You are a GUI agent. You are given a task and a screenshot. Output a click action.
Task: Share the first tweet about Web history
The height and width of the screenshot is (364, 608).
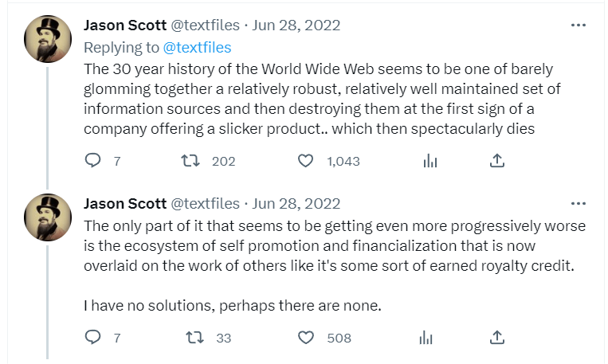(496, 161)
